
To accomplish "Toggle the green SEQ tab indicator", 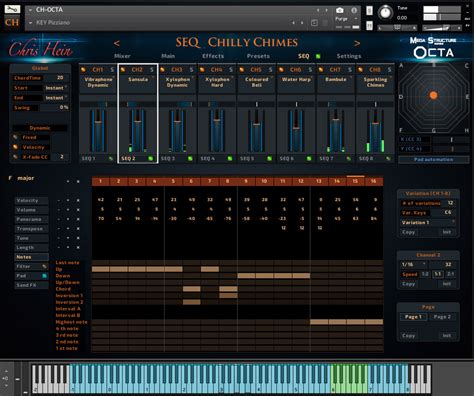I will tap(318, 56).
